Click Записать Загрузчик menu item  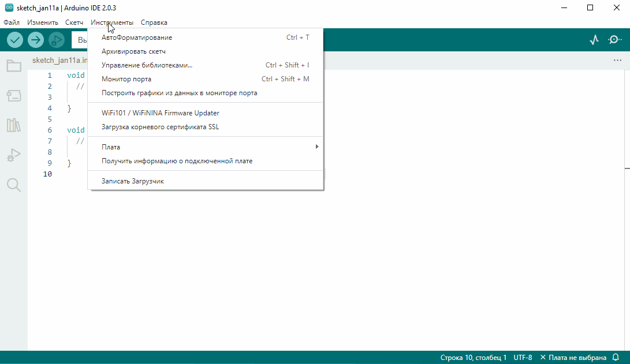tap(133, 181)
